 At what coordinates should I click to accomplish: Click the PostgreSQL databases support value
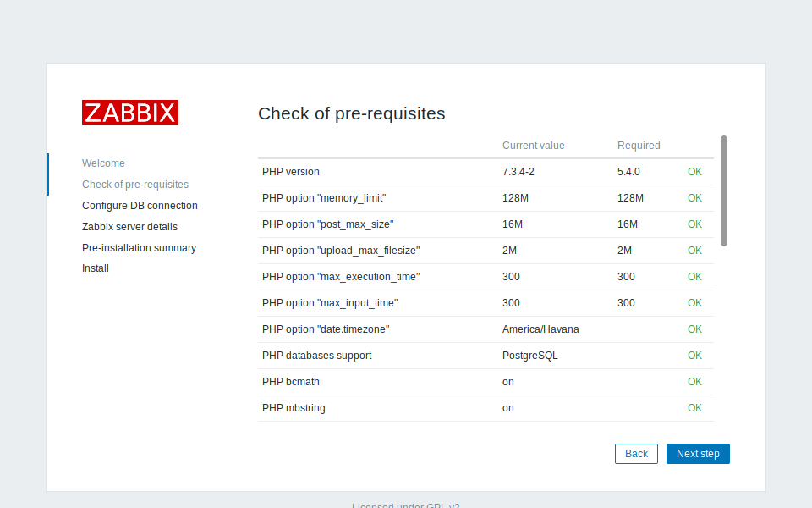[x=529, y=356]
